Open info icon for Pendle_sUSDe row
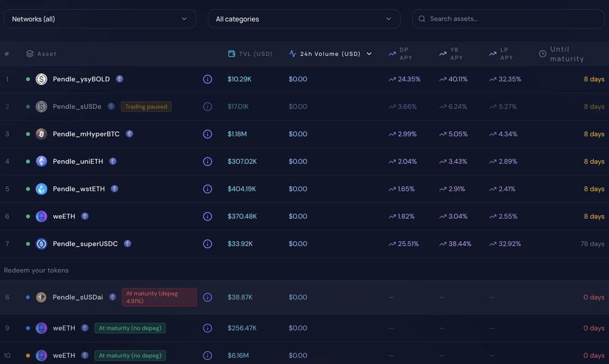 [x=207, y=106]
